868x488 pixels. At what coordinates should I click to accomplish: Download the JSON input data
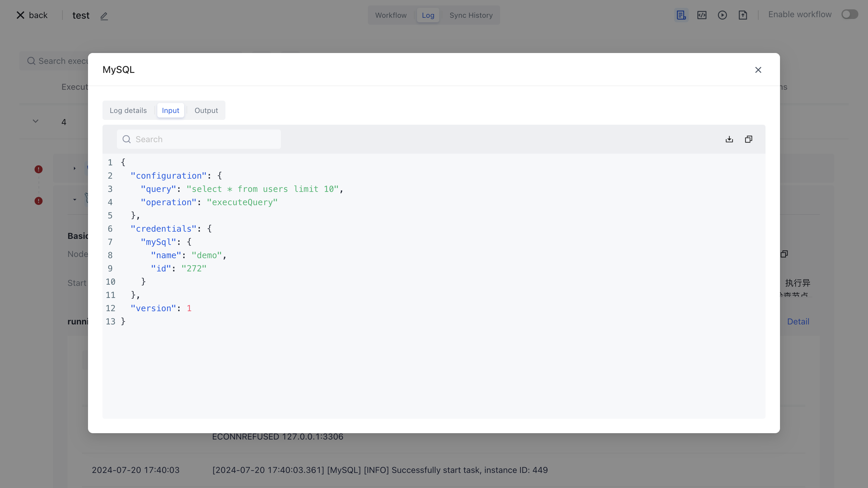click(729, 139)
